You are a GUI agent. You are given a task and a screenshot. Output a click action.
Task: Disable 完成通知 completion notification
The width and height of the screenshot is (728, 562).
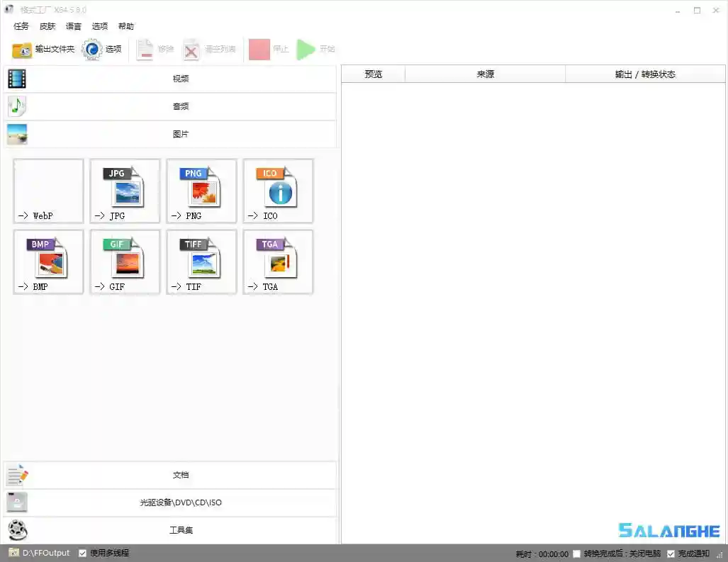coord(671,553)
